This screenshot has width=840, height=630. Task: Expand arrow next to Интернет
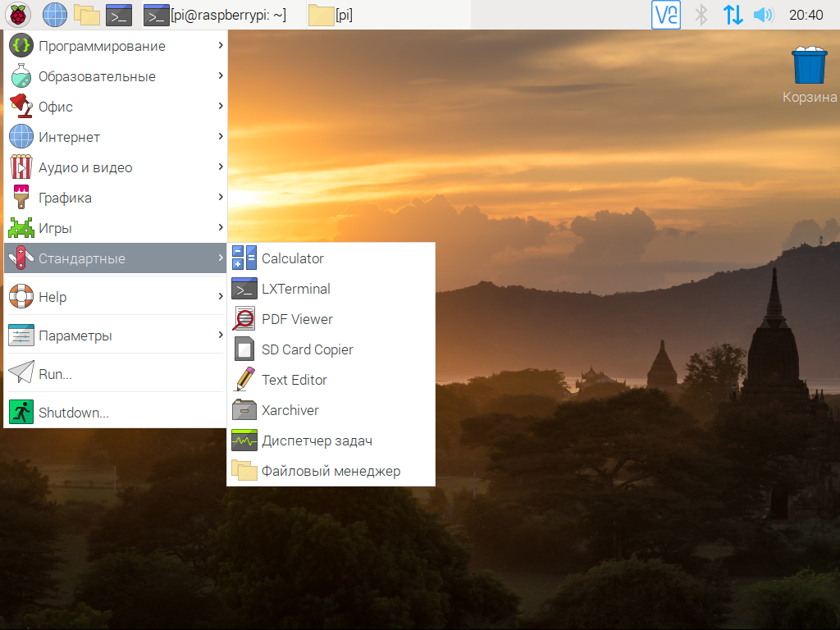220,137
